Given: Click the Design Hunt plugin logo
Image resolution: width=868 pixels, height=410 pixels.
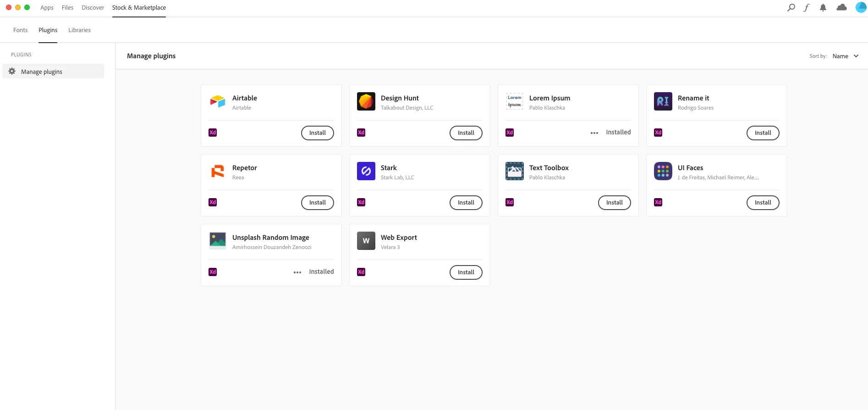Looking at the screenshot, I should point(366,101).
